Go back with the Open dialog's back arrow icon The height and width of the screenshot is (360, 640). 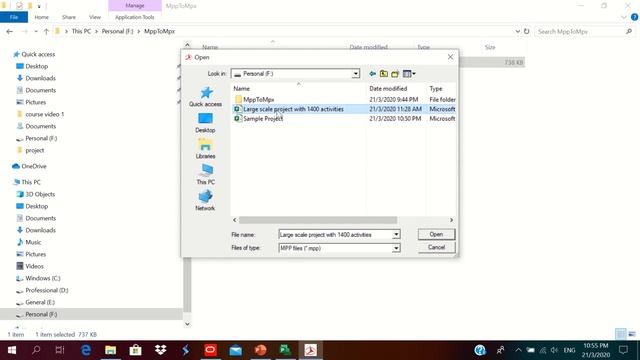(x=372, y=74)
